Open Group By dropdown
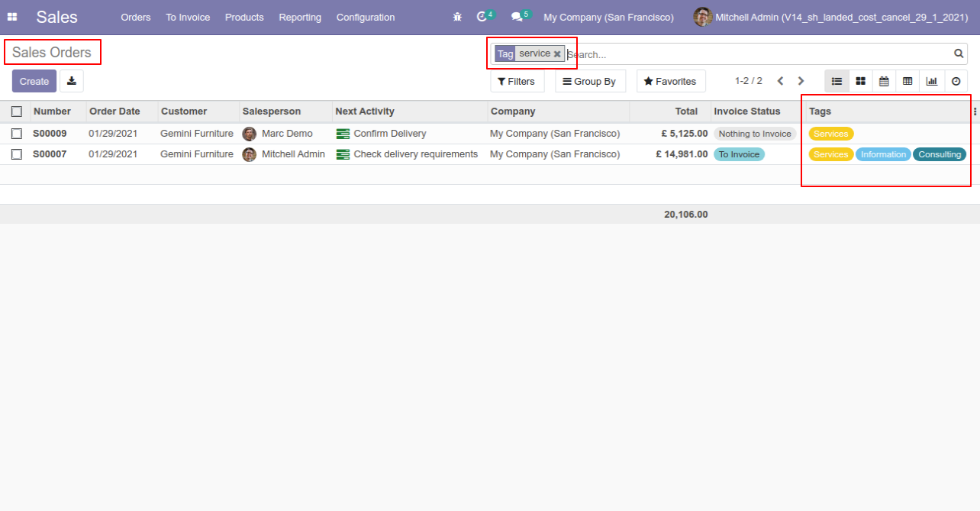980x511 pixels. click(x=590, y=81)
